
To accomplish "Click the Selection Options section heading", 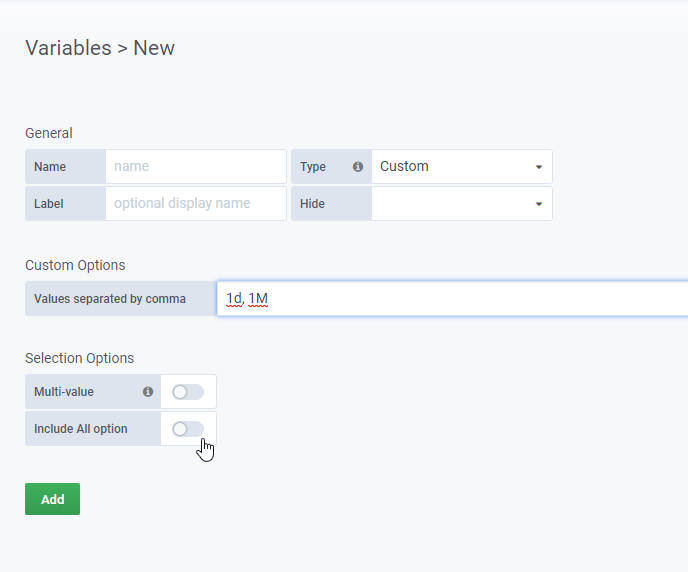I will (79, 358).
